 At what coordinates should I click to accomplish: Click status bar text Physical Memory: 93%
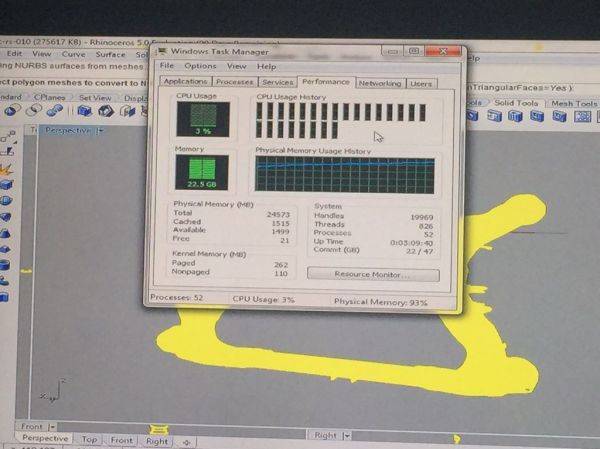[x=381, y=302]
